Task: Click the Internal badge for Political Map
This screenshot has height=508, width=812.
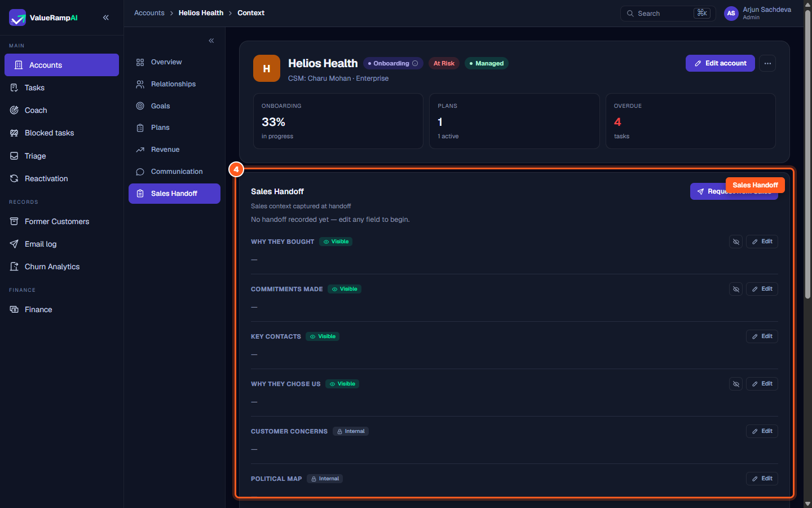Action: point(325,479)
